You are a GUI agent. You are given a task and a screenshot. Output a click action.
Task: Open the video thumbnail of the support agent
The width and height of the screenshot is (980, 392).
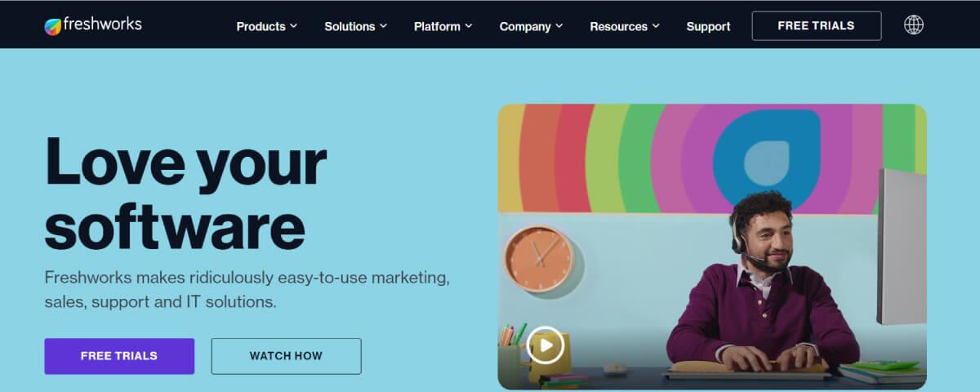pyautogui.click(x=712, y=247)
